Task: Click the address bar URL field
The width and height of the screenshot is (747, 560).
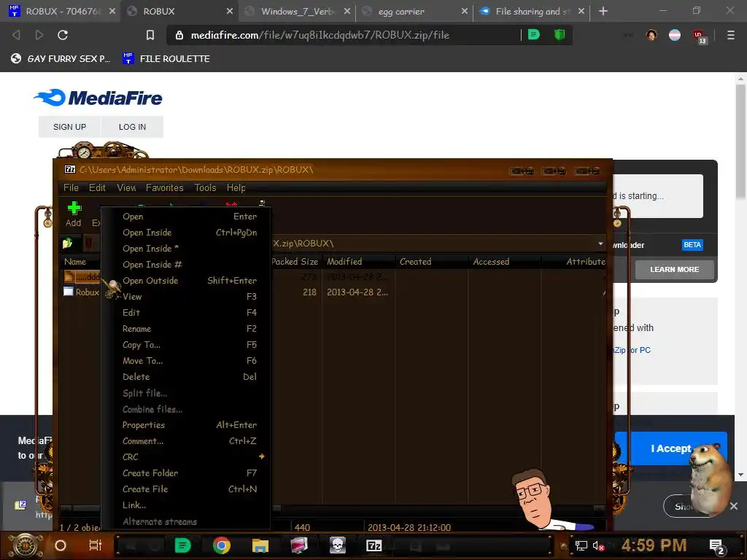Action: [343, 35]
